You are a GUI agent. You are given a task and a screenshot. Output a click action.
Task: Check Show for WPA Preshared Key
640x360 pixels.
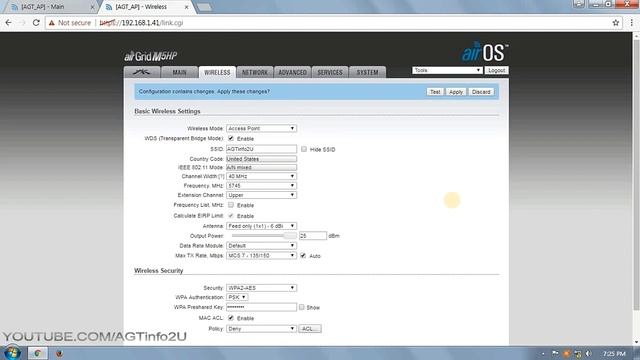pos(302,307)
